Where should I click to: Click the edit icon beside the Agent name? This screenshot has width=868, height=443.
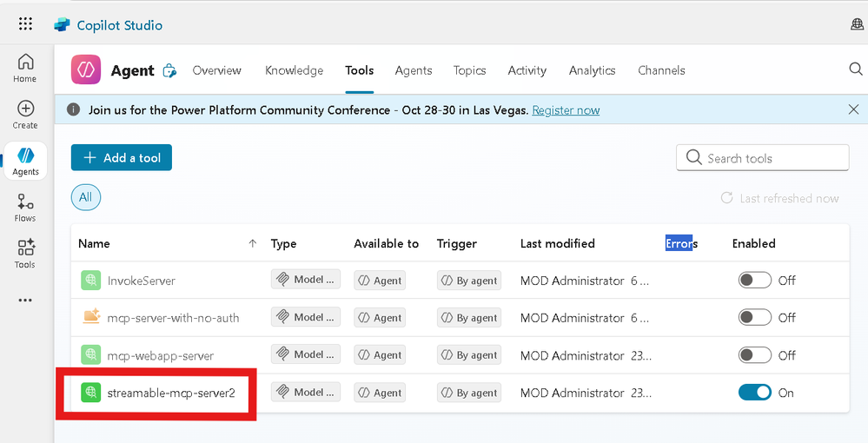[169, 71]
